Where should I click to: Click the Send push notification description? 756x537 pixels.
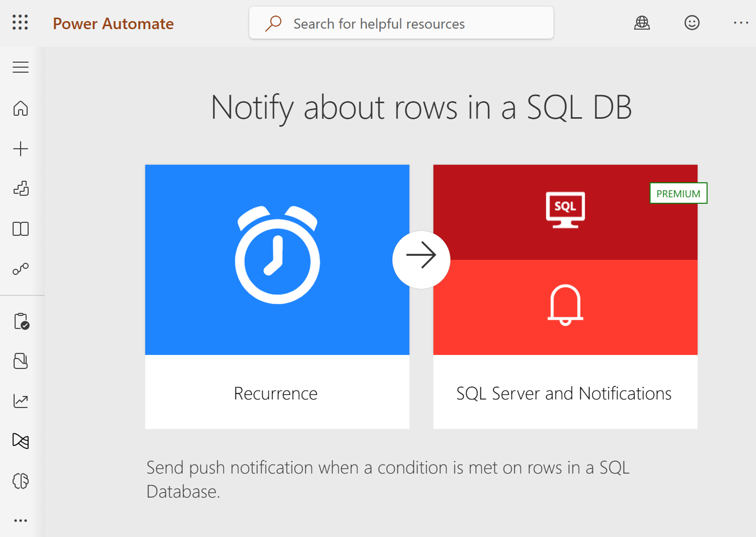388,479
